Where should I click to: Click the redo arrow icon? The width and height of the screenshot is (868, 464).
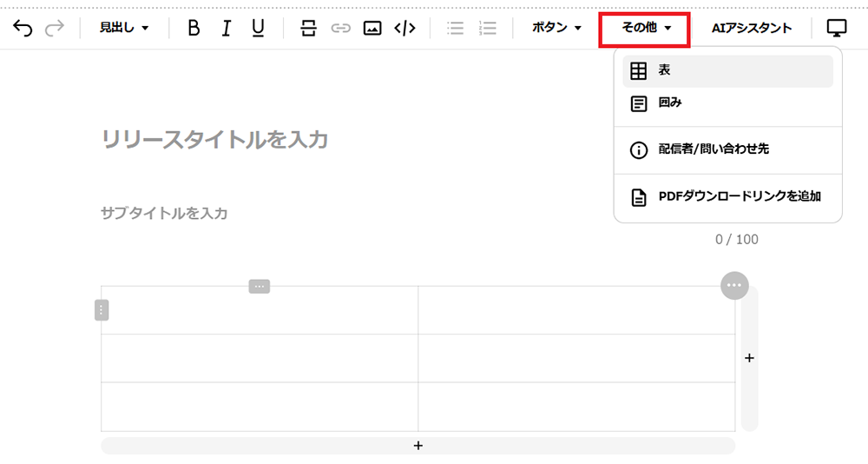(54, 29)
